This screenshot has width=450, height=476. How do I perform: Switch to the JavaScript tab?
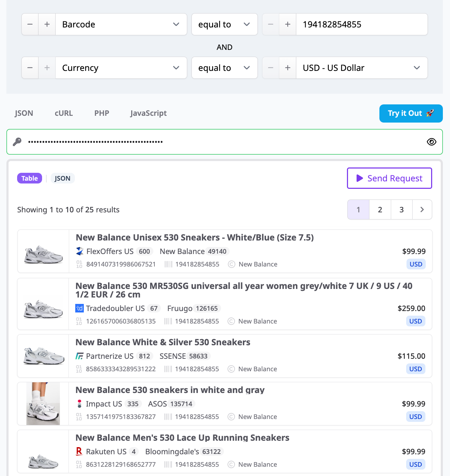point(148,113)
